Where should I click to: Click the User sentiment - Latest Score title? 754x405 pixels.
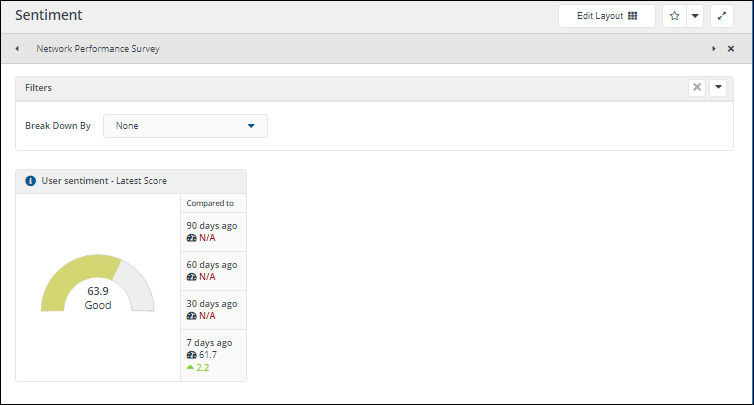104,181
